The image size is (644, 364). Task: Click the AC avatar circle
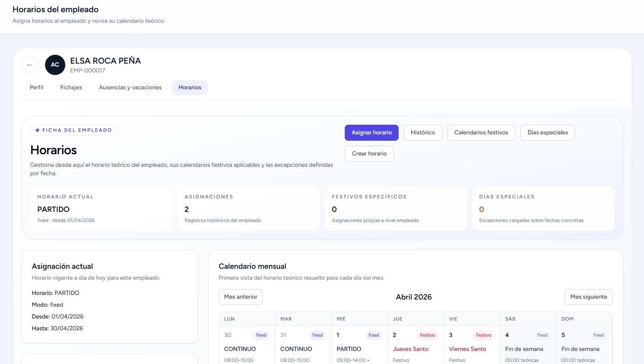55,65
